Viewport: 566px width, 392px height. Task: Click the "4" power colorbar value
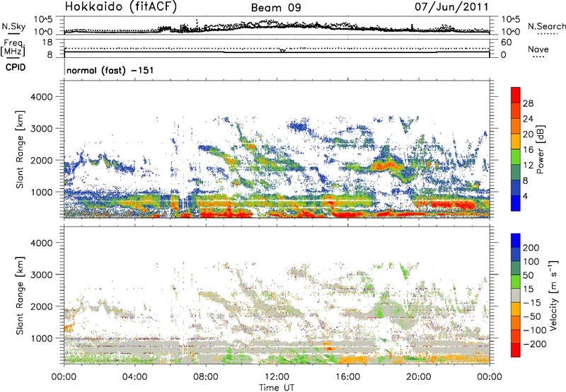(525, 196)
